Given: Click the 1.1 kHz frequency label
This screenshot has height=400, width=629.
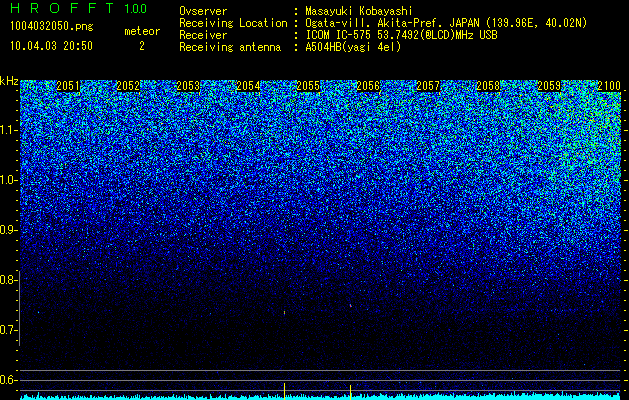Looking at the screenshot, I should point(7,130).
